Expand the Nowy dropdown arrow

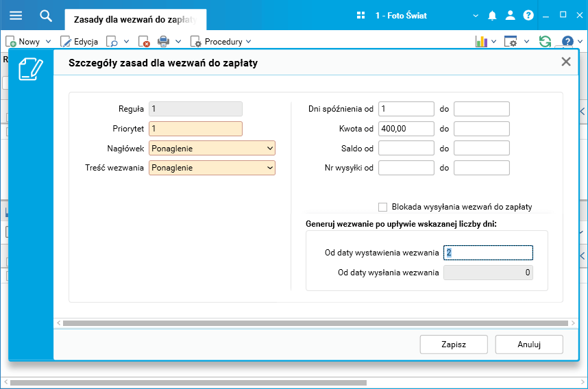point(48,42)
